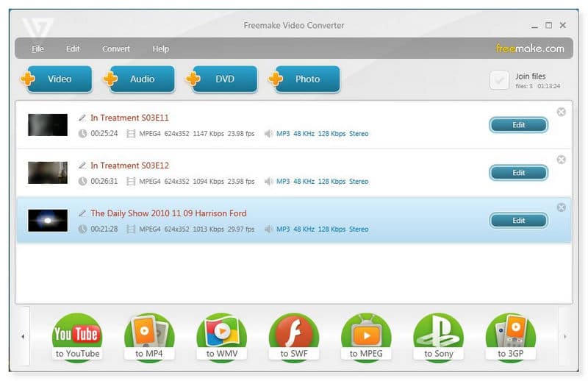Screen dimensions: 588x381
Task: Toggle the Join files checkbox
Action: [500, 80]
